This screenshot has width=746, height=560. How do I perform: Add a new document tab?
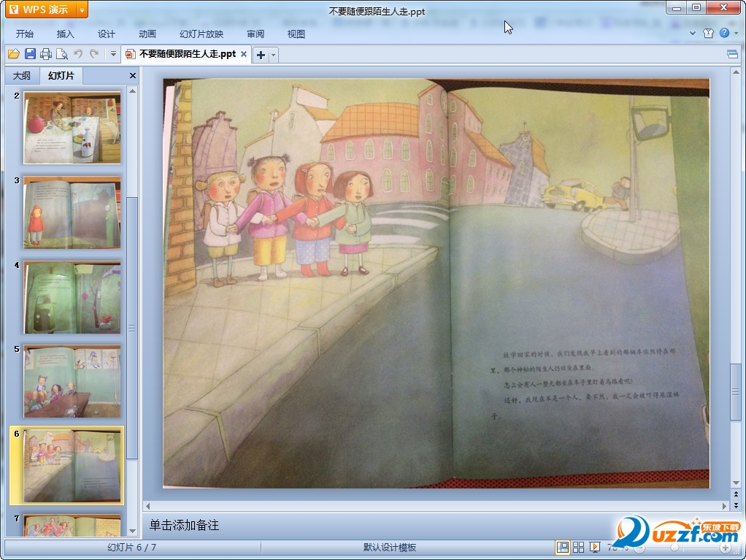[x=261, y=55]
